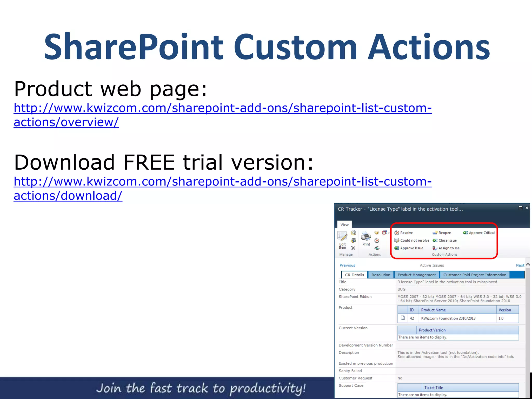532x399 pixels.
Task: Switch to the Resolution tab
Action: tap(381, 275)
